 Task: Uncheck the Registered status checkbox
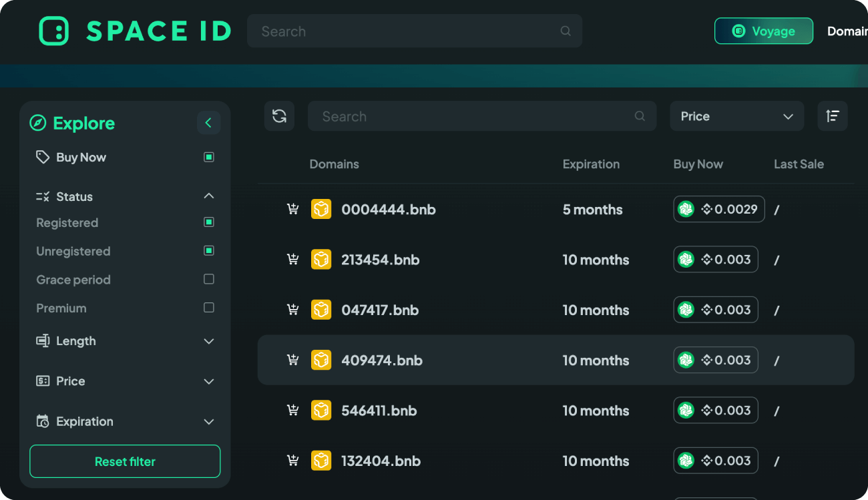point(209,222)
